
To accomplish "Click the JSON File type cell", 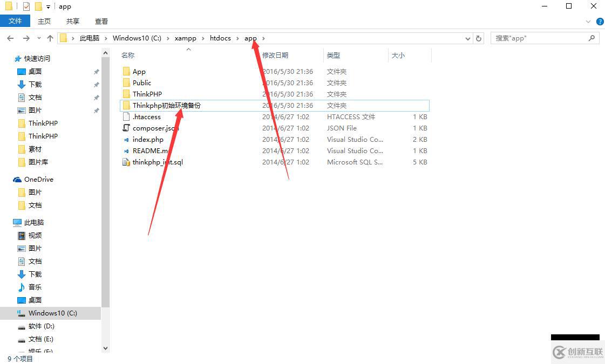I will (x=342, y=128).
